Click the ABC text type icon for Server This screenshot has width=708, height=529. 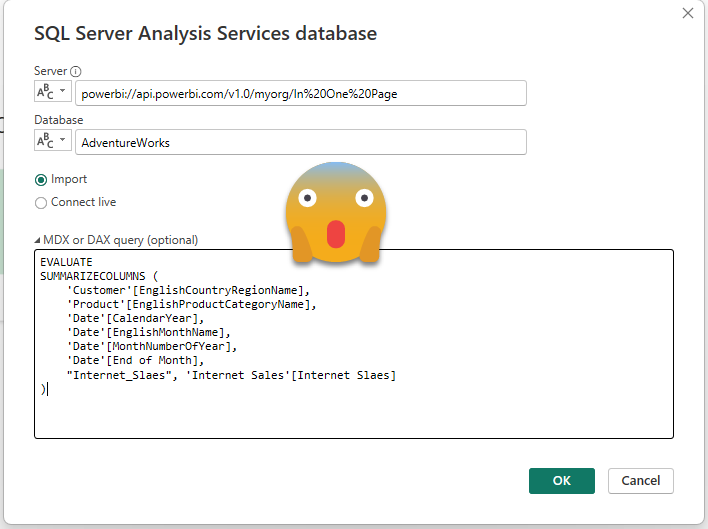point(46,93)
